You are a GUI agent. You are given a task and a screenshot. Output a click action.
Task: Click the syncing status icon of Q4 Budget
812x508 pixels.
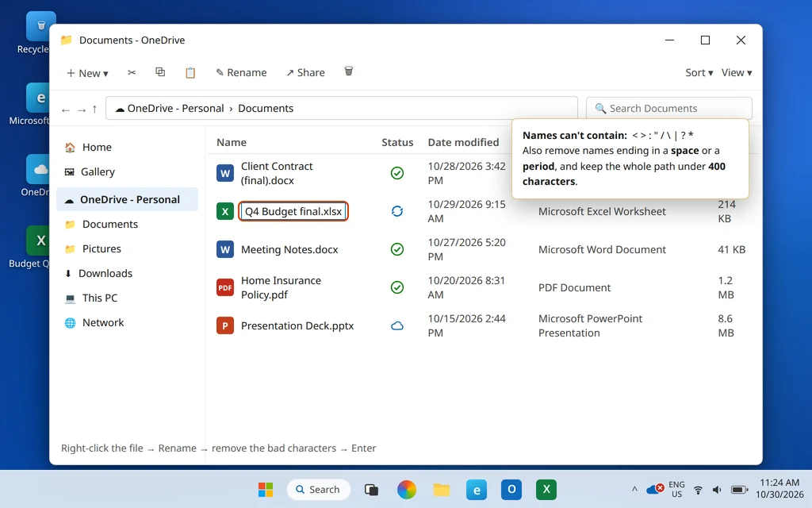(397, 211)
